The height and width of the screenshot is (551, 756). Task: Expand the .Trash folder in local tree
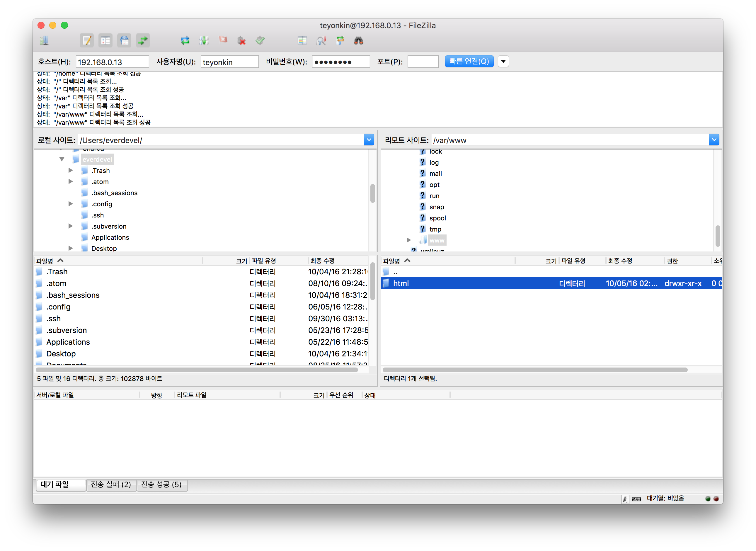70,171
